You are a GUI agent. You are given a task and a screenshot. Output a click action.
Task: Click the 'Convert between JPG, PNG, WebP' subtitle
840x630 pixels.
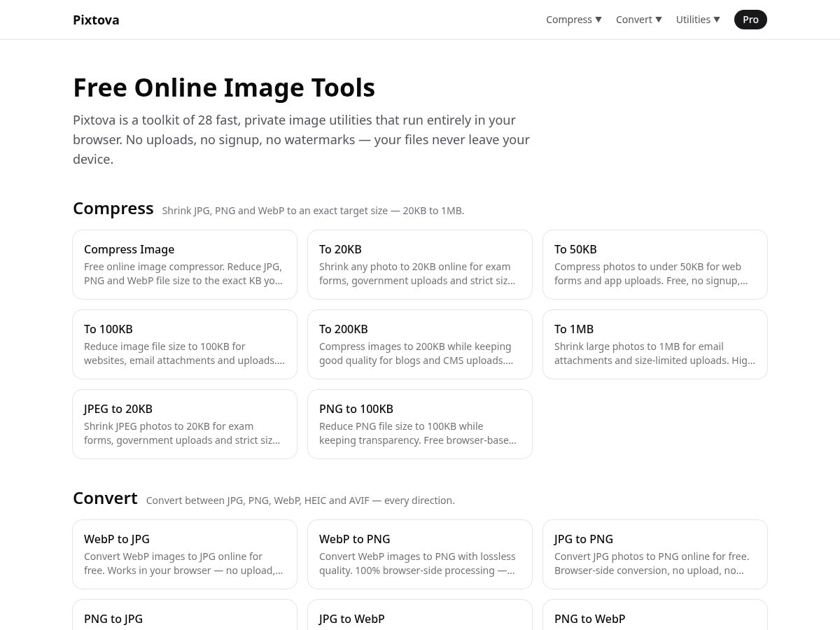[x=300, y=500]
